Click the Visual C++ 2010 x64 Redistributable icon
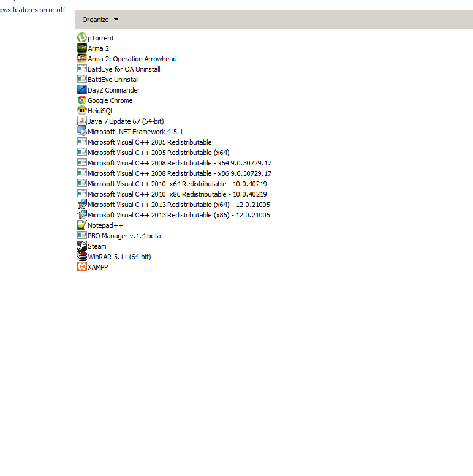The width and height of the screenshot is (473, 476). pos(82,183)
